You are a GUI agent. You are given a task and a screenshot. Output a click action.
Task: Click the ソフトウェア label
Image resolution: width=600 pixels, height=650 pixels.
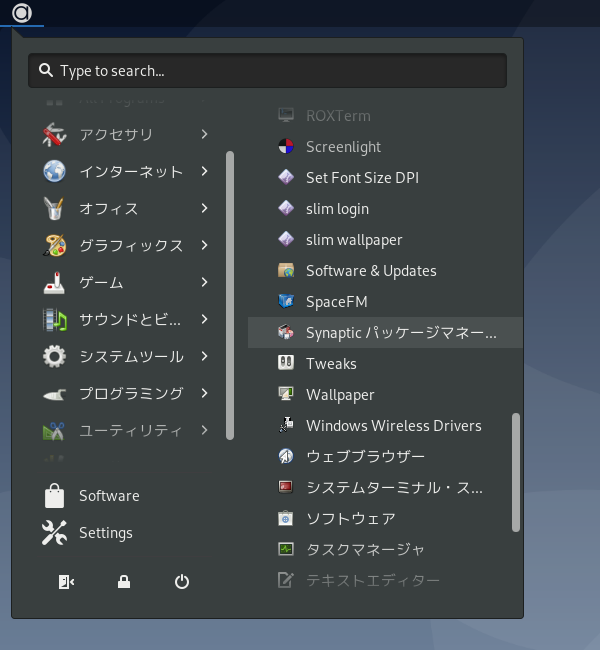pos(351,519)
